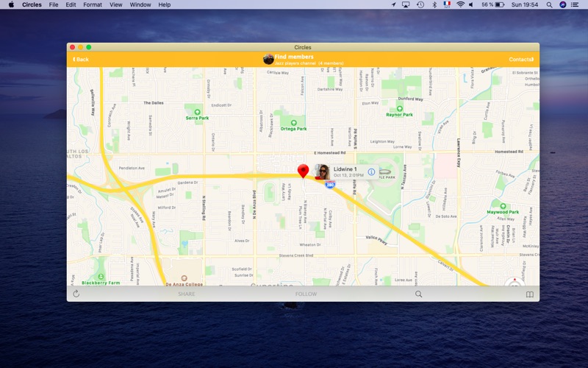Refresh the map with the reload icon
Screen dimensions: 588x368
pos(76,294)
